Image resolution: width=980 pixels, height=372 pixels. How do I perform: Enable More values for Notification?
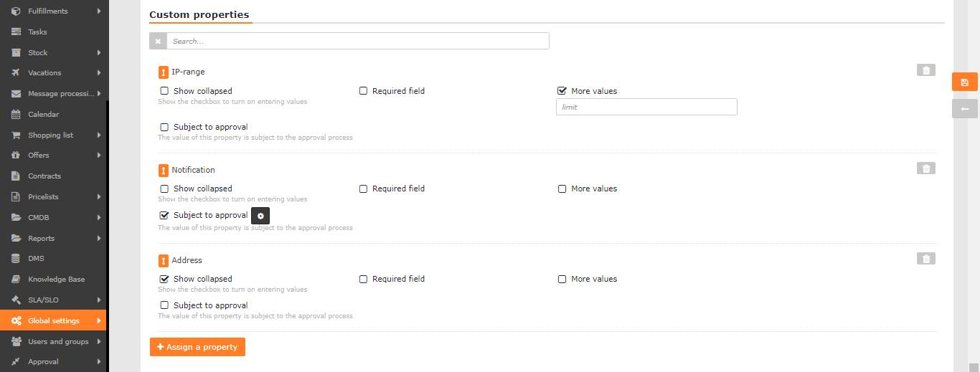click(562, 189)
